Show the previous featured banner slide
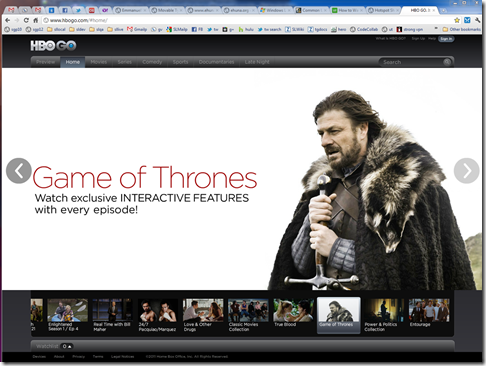This screenshot has height=366, width=486. (19, 171)
